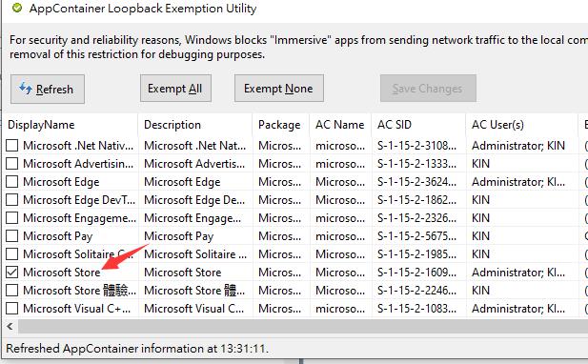This screenshot has width=588, height=364.
Task: Tick the Microsoft Edge DevTools checkbox
Action: point(12,200)
